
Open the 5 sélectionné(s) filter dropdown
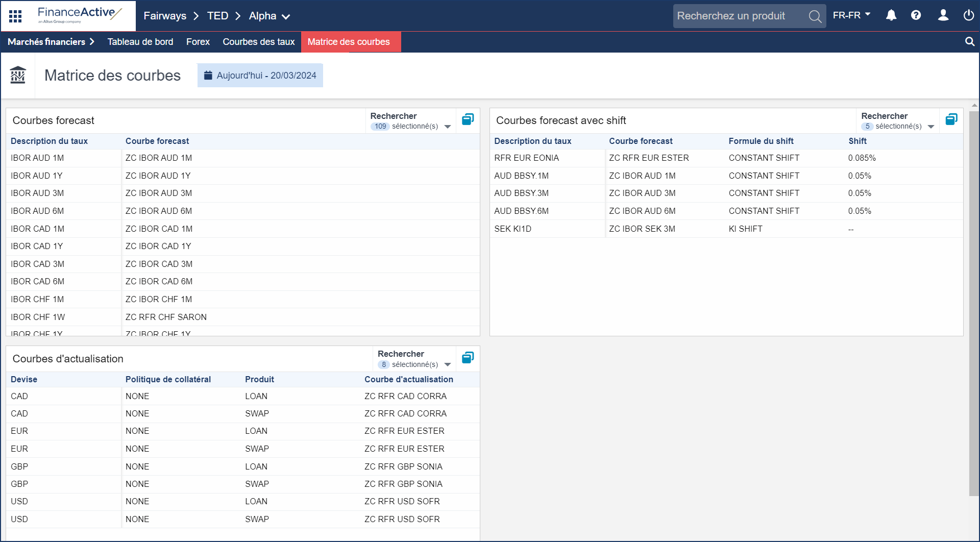[898, 127]
